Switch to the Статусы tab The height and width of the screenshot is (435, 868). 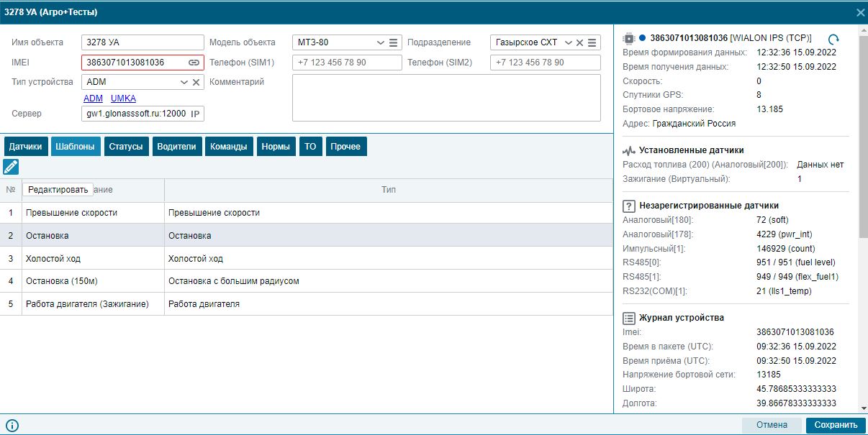tap(126, 147)
